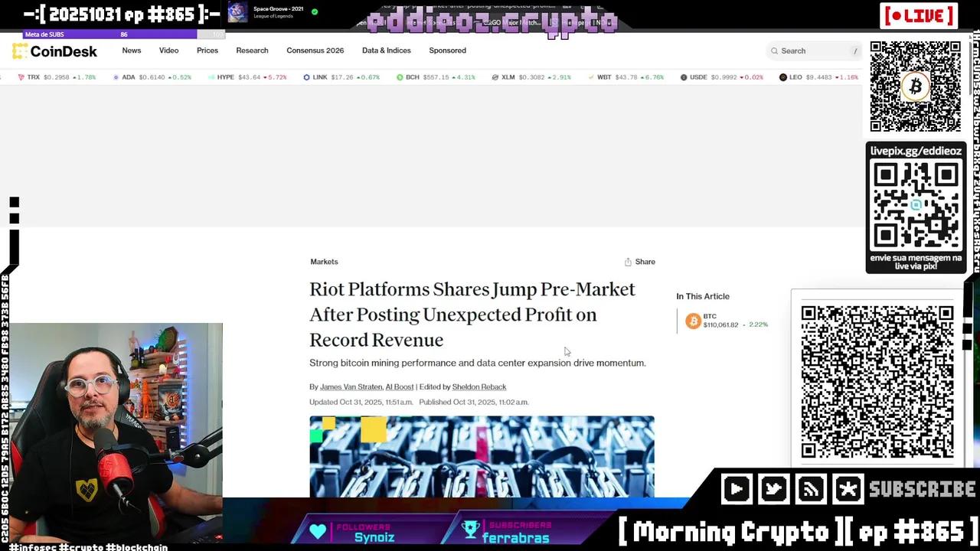Open the Research menu

tap(252, 51)
